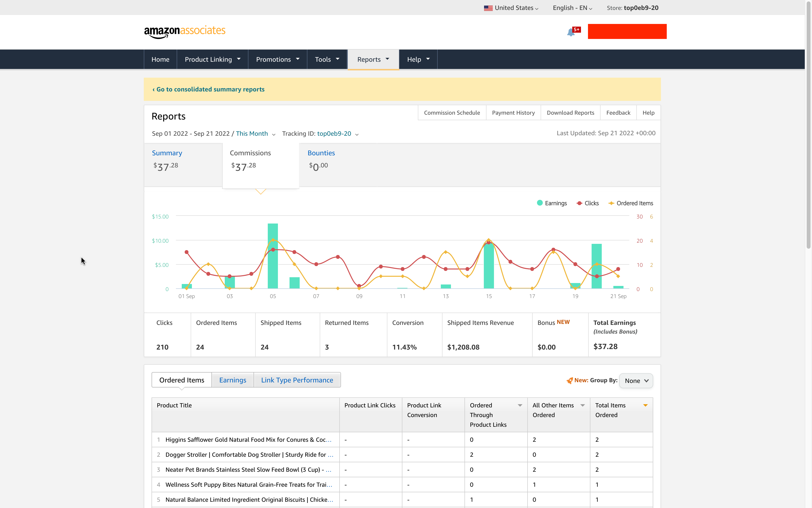Open Commission Schedule

[452, 113]
